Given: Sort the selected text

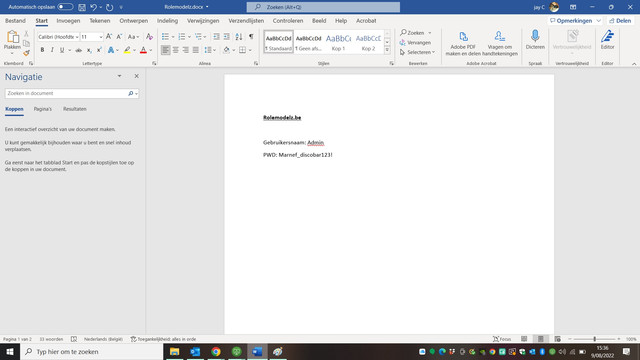Looking at the screenshot, I should coord(239,37).
